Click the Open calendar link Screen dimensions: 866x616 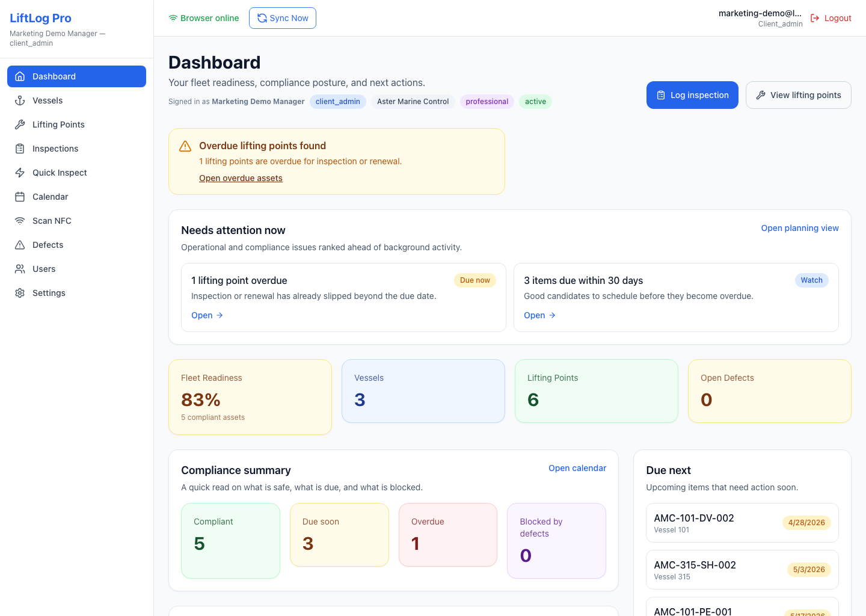click(577, 468)
